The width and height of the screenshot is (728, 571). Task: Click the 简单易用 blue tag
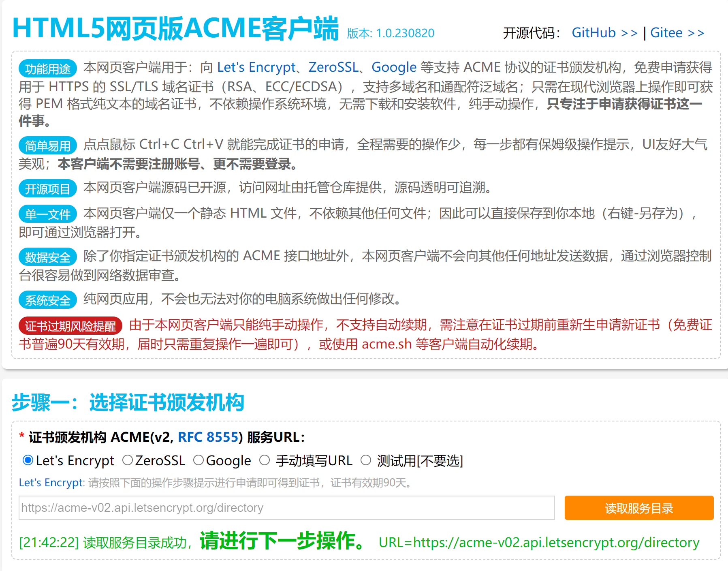coord(48,145)
